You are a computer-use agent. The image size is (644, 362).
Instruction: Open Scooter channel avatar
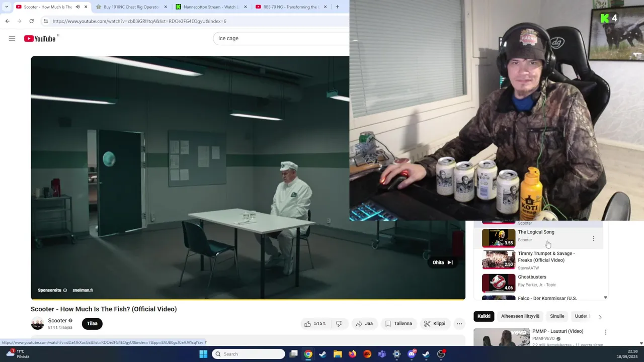pos(37,324)
